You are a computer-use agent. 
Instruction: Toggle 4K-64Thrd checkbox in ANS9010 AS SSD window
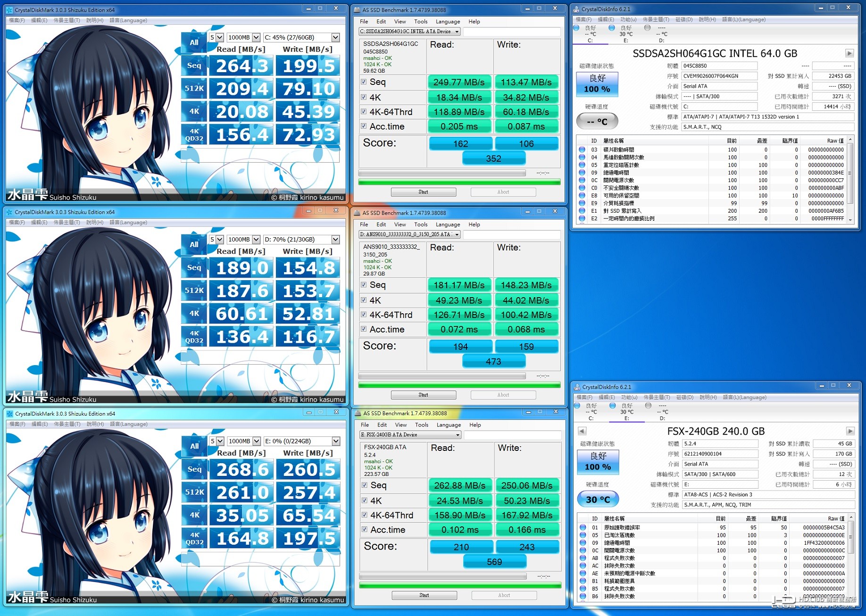(364, 315)
